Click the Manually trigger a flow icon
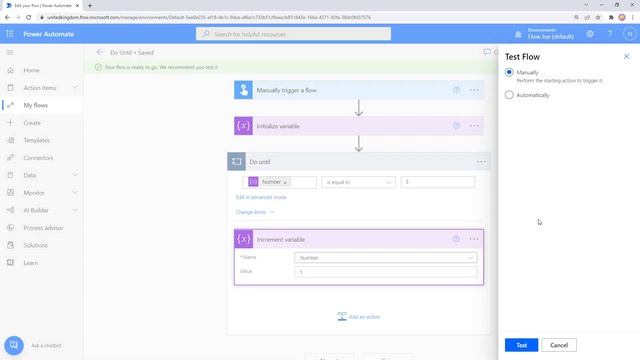 pyautogui.click(x=243, y=90)
